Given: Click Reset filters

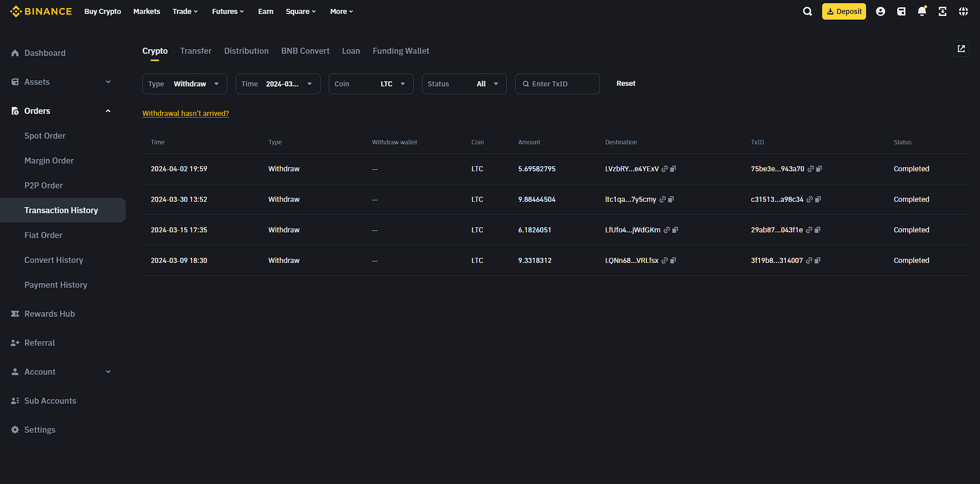Looking at the screenshot, I should (626, 83).
